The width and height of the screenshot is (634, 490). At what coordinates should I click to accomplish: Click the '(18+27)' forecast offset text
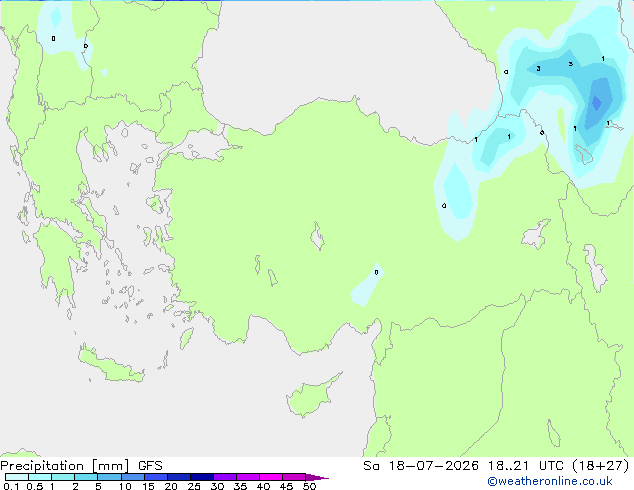(x=602, y=466)
